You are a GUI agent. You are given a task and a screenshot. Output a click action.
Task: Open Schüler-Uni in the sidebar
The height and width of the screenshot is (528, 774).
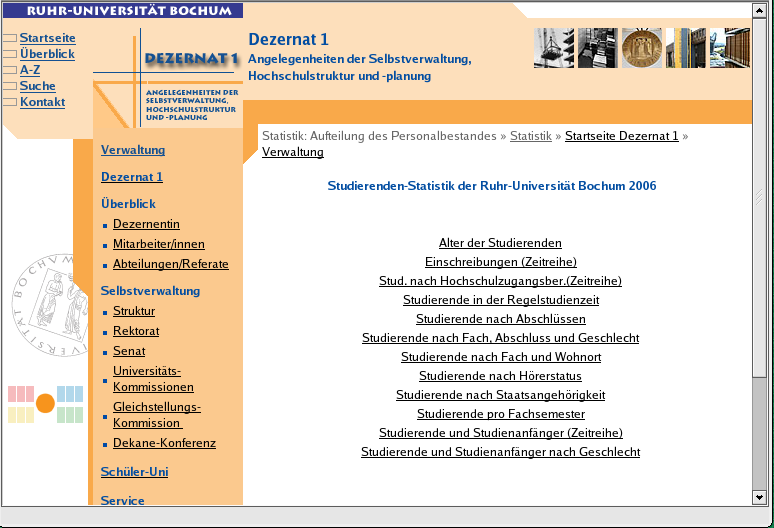tap(134, 472)
